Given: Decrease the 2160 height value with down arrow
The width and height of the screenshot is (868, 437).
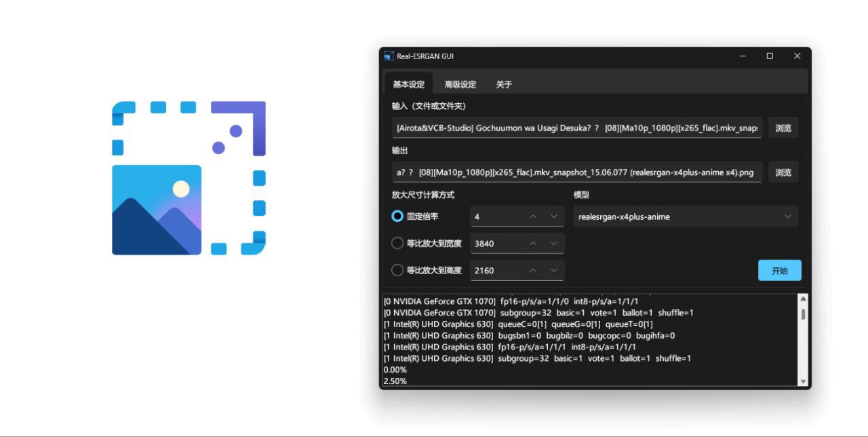Looking at the screenshot, I should point(553,270).
